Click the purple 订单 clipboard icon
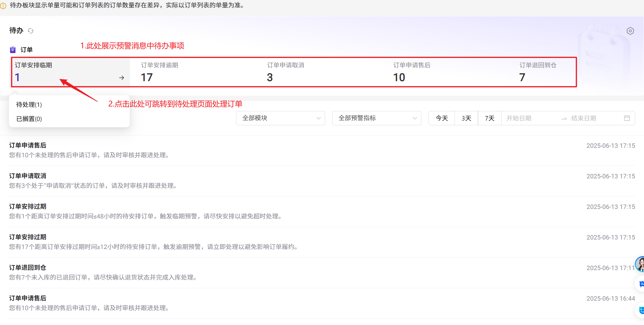Screen dimensions: 644x325 tap(12, 50)
